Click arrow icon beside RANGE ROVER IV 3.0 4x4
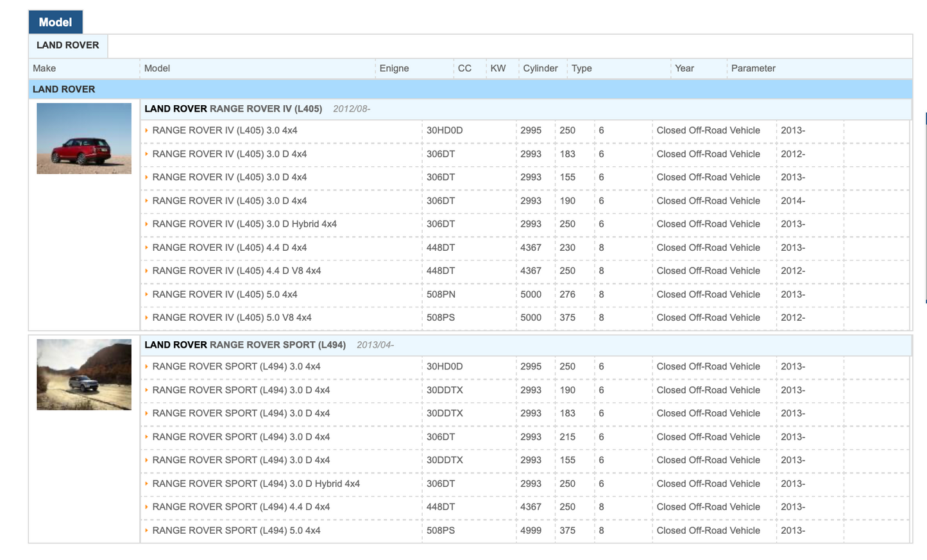This screenshot has height=560, width=927. [146, 130]
